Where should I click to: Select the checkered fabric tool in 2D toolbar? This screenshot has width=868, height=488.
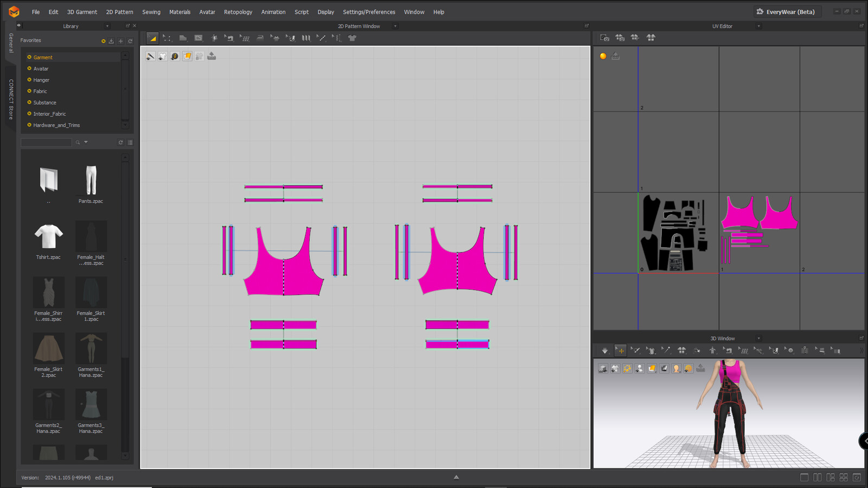pyautogui.click(x=291, y=38)
